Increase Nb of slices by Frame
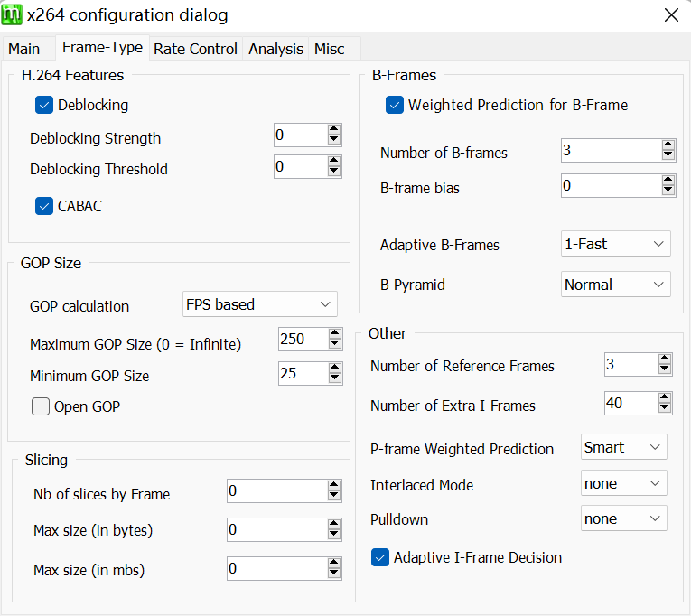Viewport: 691px width, 616px height. tap(334, 486)
